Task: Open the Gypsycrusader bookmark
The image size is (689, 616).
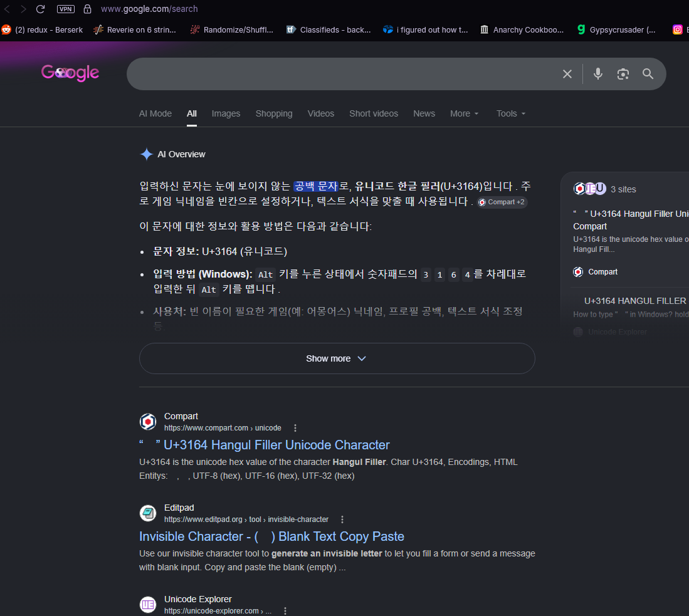Action: 616,30
